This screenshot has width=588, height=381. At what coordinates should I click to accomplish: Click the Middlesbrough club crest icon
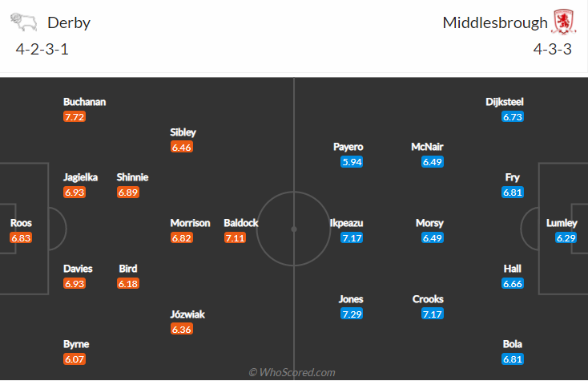coord(564,22)
